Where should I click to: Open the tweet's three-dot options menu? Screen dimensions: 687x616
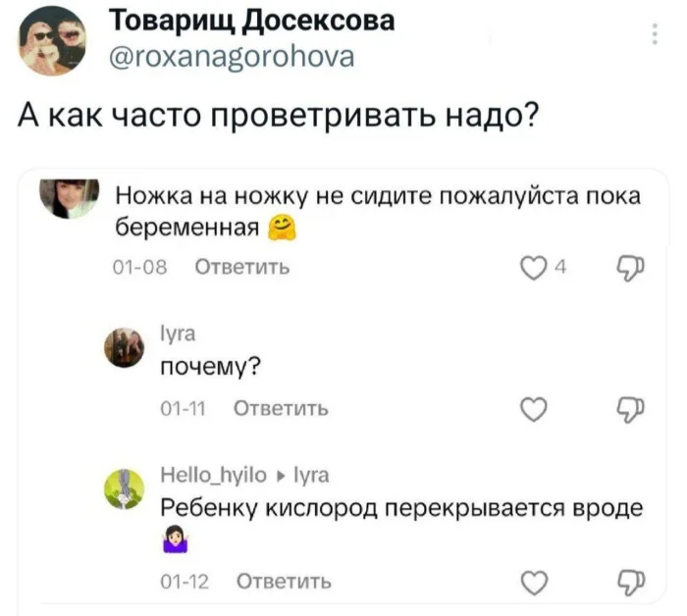click(655, 35)
